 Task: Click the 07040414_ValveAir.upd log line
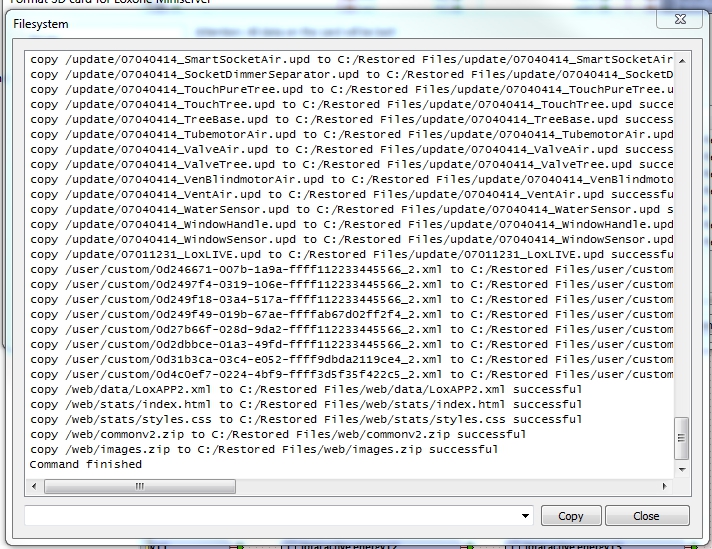[351, 150]
